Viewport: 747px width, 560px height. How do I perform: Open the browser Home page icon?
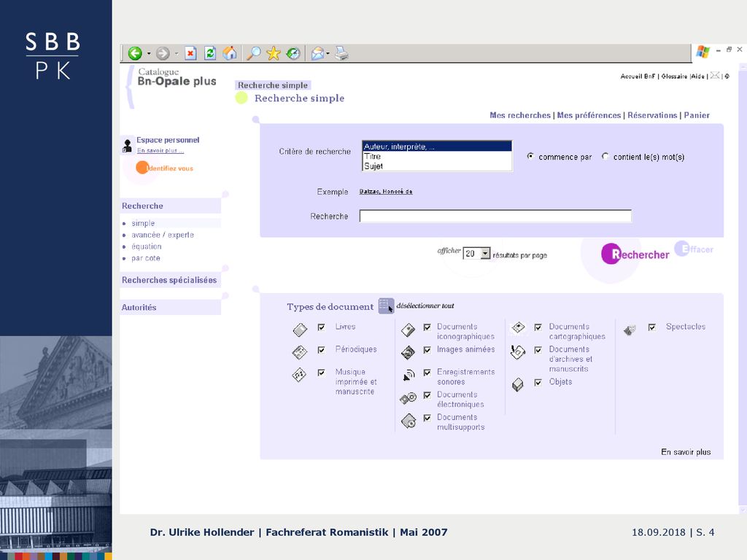(x=230, y=53)
